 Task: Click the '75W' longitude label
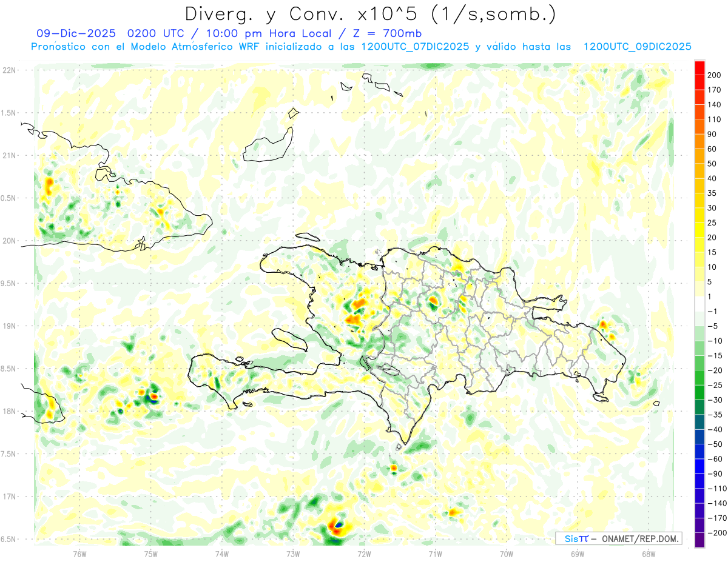[x=151, y=554]
